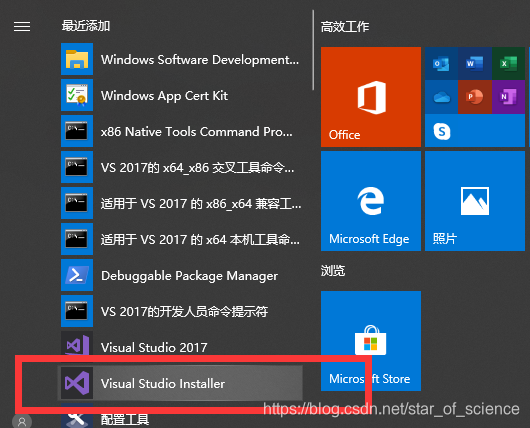Open Outlook from the tile group

(441, 64)
